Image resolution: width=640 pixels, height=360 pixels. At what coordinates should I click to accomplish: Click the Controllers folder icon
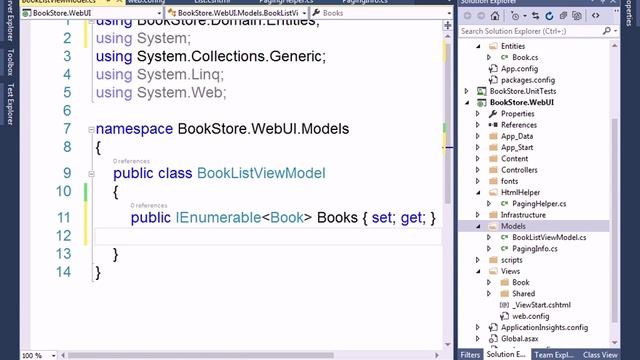point(493,170)
